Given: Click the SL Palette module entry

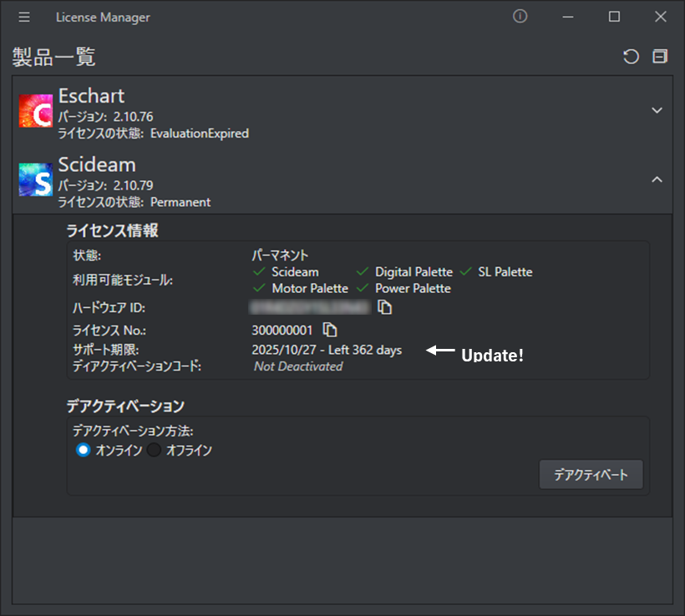Looking at the screenshot, I should click(x=496, y=272).
